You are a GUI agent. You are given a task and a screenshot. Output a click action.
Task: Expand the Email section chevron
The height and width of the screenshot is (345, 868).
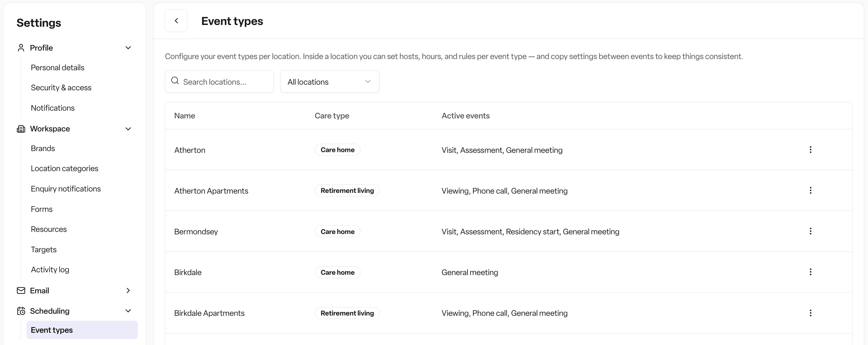coord(128,291)
